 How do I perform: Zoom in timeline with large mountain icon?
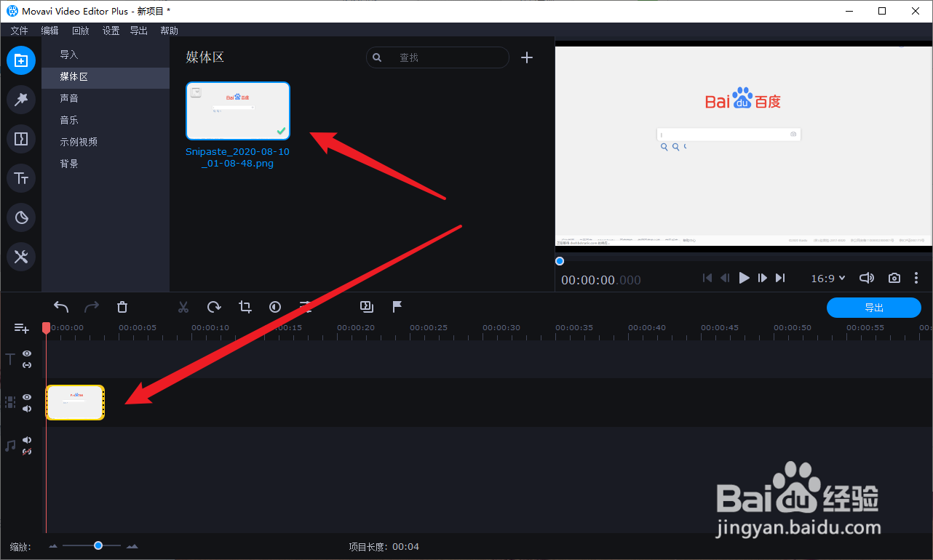point(132,546)
